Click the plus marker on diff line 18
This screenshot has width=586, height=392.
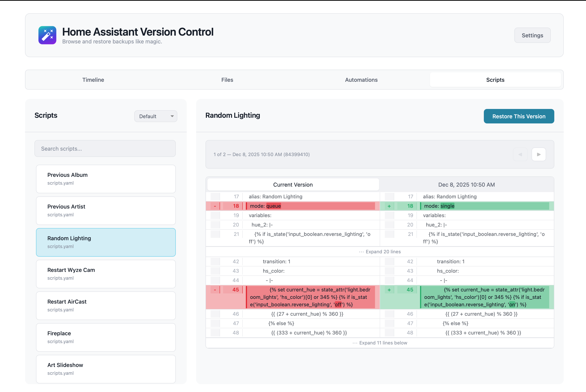pyautogui.click(x=389, y=206)
